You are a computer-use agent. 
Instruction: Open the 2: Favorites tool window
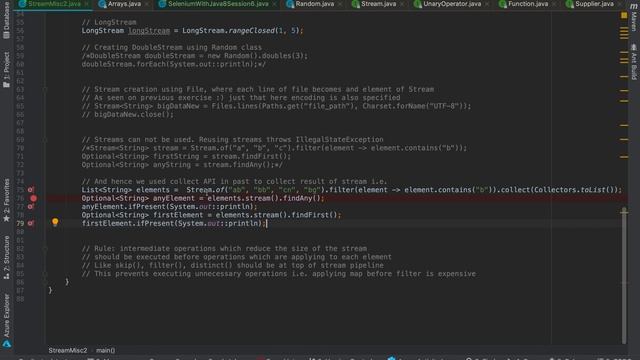(6, 200)
